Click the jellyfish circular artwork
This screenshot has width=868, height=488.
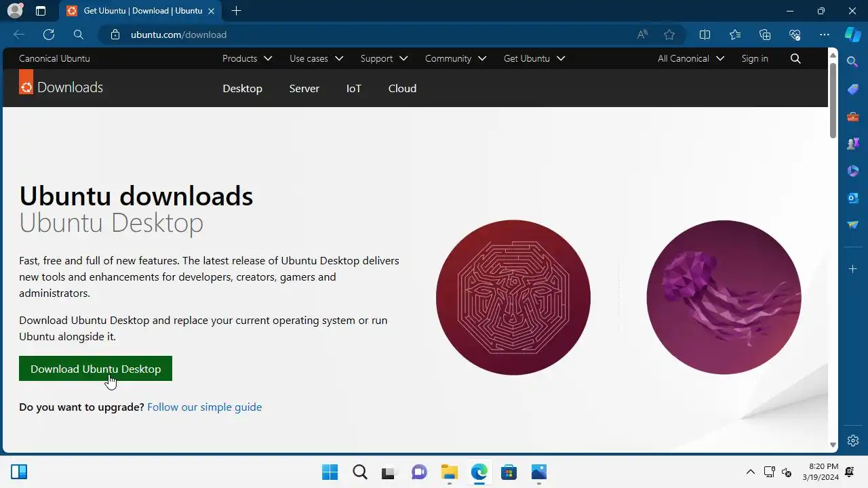[x=724, y=298]
